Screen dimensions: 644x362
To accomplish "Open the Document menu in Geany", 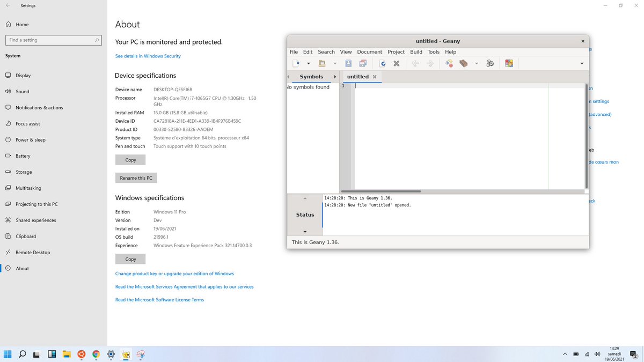I will point(370,52).
